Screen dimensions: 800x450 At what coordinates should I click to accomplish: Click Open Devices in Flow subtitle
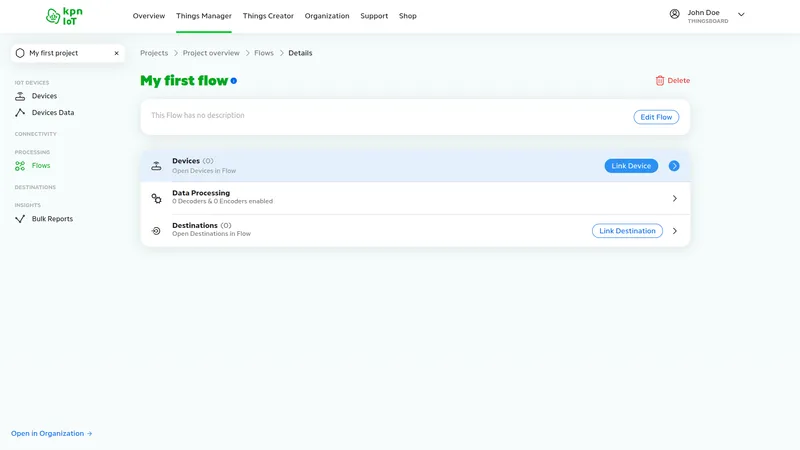pyautogui.click(x=204, y=171)
